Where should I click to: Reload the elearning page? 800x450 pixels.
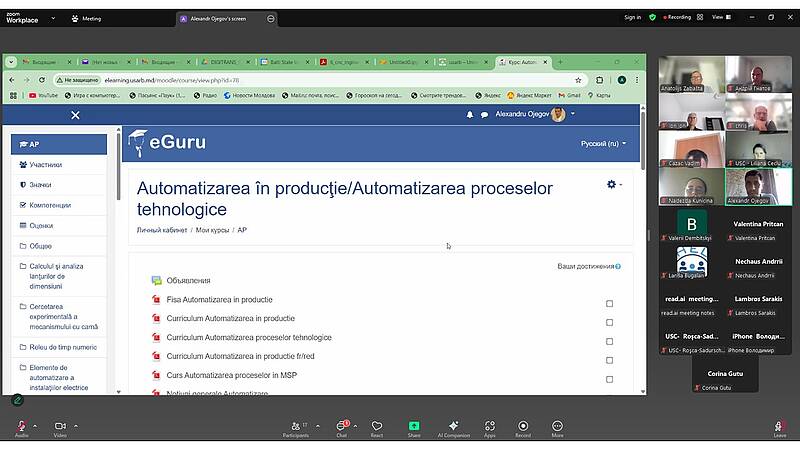(42, 80)
